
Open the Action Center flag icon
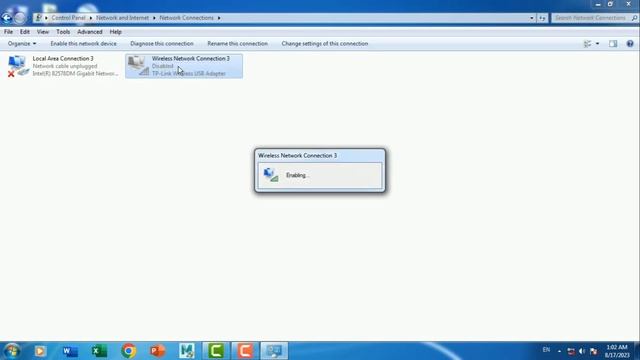594,351
